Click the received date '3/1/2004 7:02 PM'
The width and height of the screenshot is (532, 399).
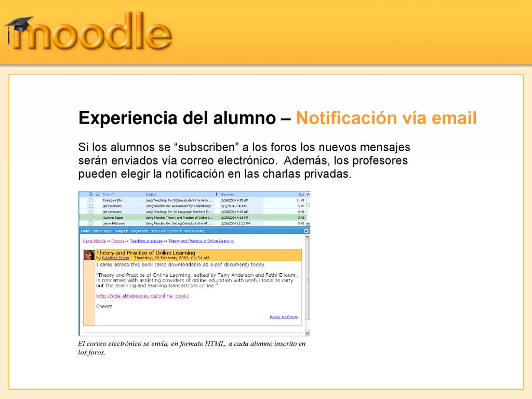click(234, 206)
